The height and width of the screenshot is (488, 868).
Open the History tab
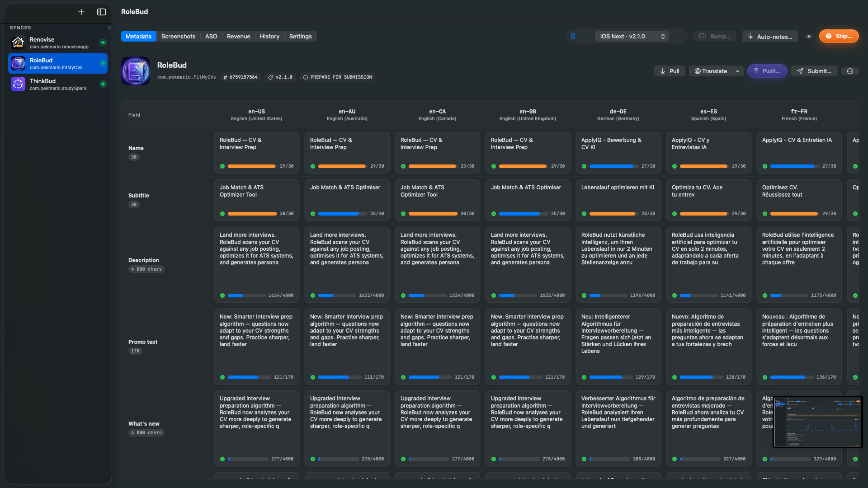269,36
